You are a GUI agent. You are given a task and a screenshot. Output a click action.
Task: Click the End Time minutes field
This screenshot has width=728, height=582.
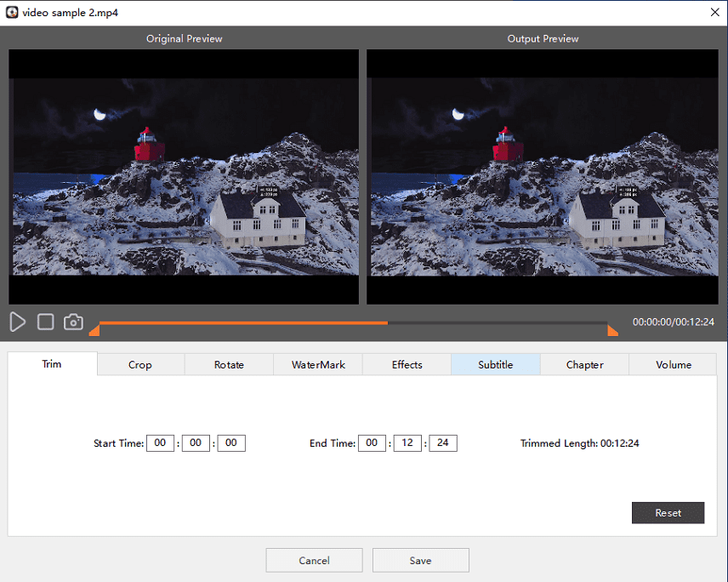tap(407, 443)
